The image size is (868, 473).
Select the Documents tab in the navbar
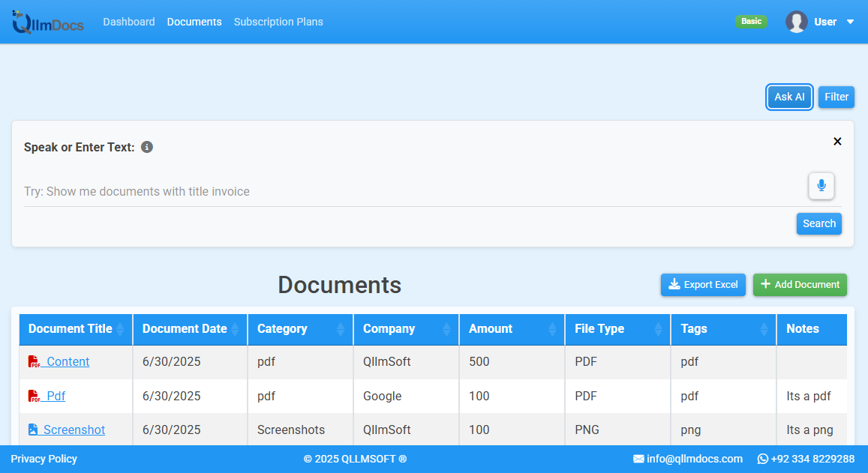[194, 22]
